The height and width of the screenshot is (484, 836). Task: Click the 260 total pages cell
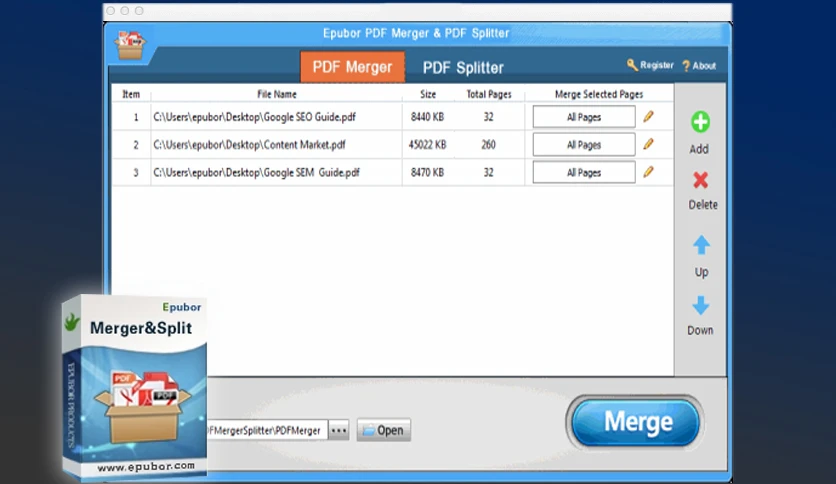[x=488, y=144]
